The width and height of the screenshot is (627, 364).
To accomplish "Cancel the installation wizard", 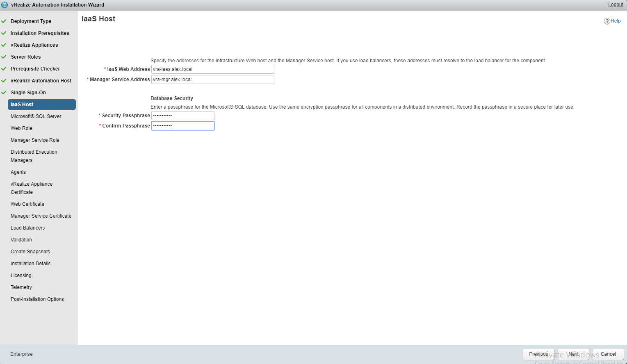I will (608, 354).
